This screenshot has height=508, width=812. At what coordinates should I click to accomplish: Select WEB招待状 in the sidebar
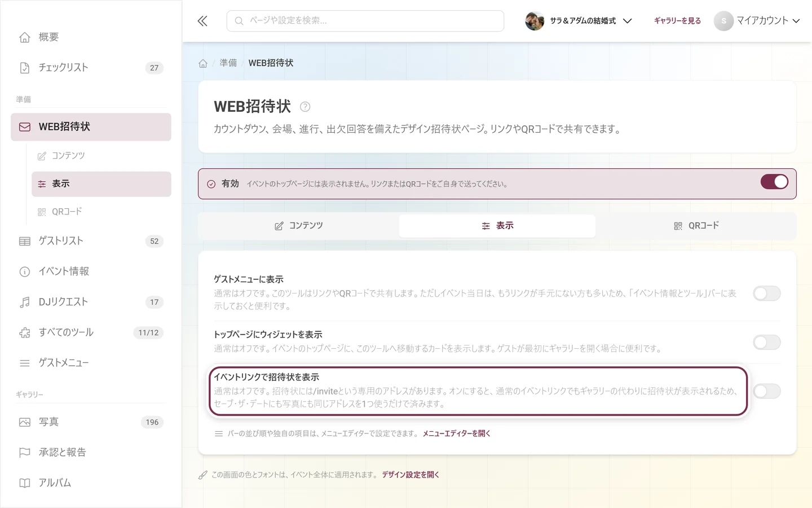point(91,127)
